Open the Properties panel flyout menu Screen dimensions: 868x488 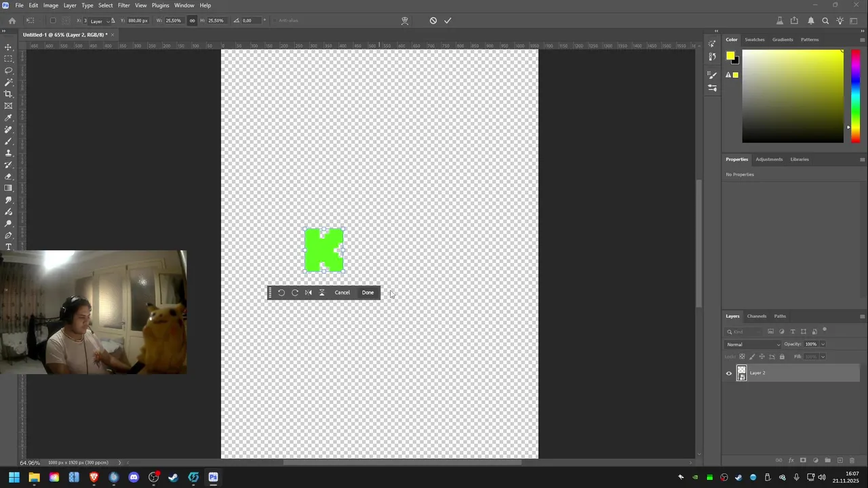[862, 159]
